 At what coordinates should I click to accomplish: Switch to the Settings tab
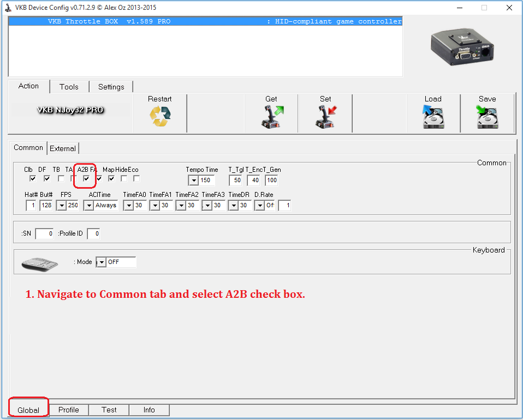pos(111,87)
